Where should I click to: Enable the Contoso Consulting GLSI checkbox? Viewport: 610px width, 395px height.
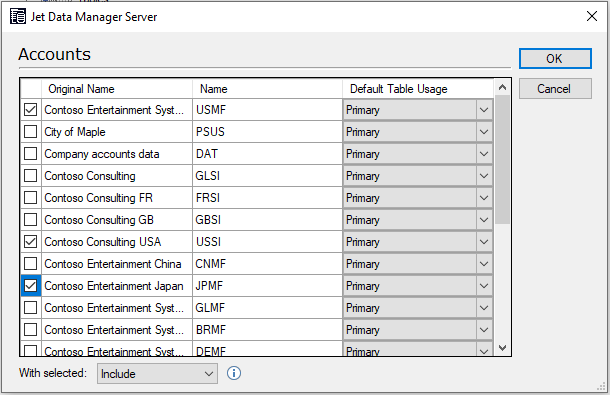(x=30, y=176)
